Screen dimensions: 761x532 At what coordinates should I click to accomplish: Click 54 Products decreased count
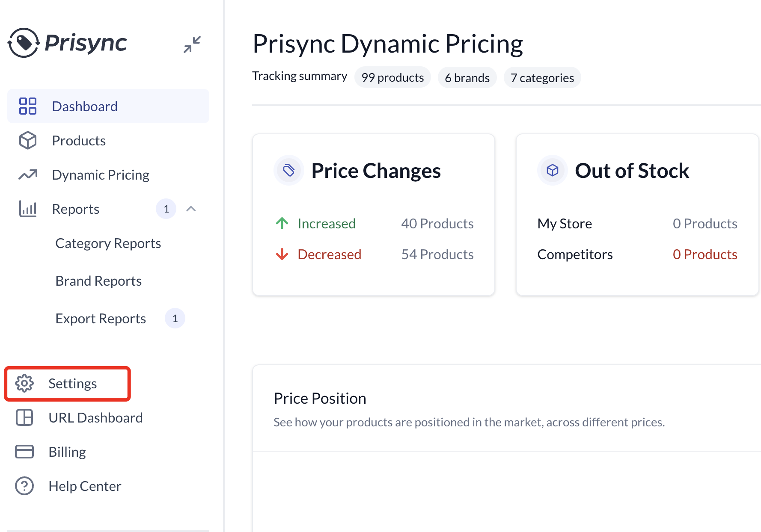click(x=437, y=254)
